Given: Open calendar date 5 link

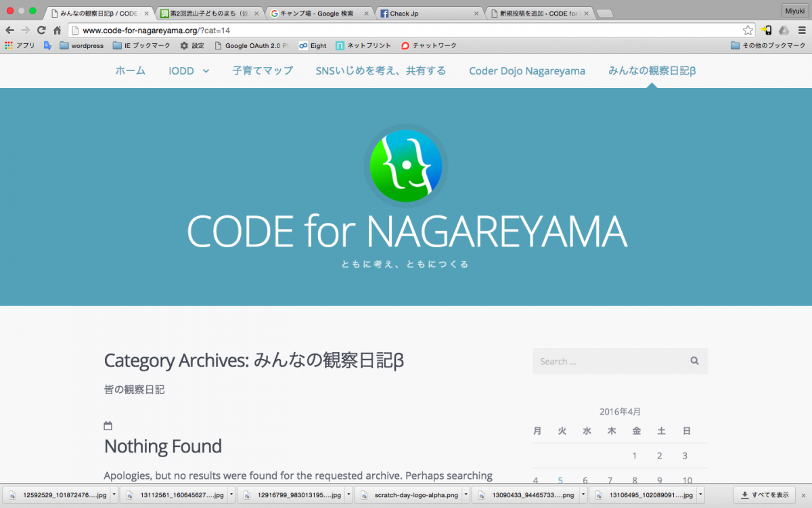Looking at the screenshot, I should 560,481.
